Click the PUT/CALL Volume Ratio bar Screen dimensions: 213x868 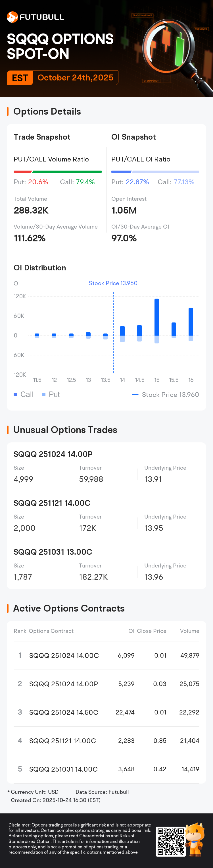[58, 172]
